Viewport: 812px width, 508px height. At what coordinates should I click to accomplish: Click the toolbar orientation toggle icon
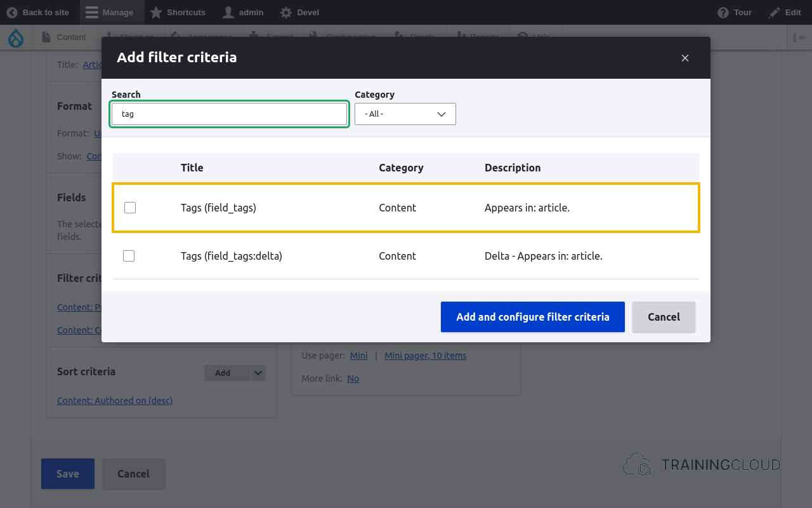click(799, 37)
